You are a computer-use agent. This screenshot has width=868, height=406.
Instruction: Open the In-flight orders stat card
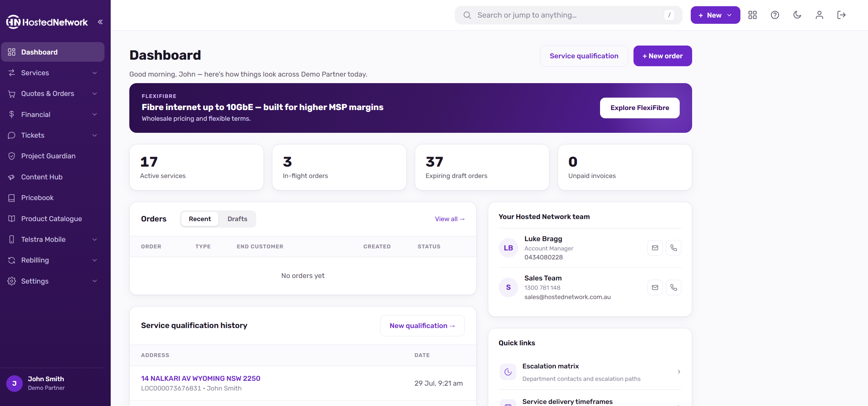click(x=339, y=167)
